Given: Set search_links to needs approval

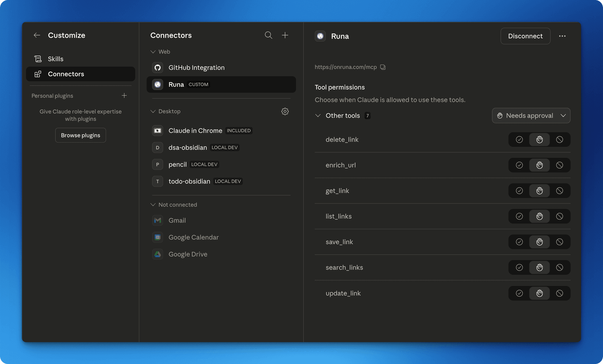Looking at the screenshot, I should click(539, 267).
